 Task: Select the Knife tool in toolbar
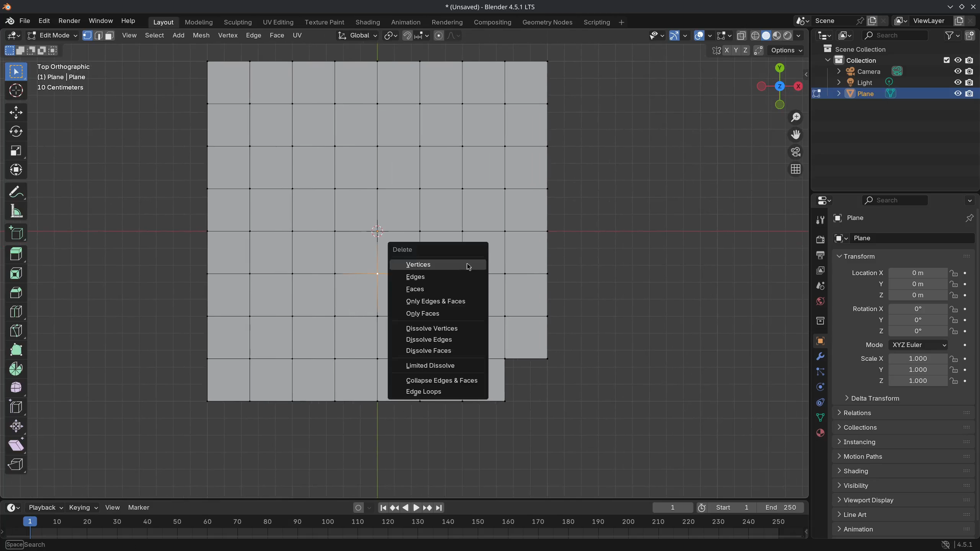16,331
